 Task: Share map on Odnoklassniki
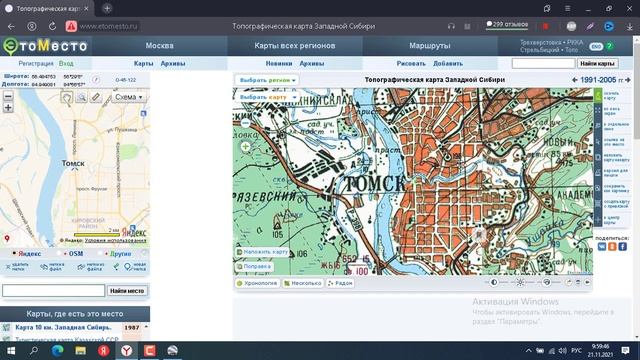[x=612, y=247]
